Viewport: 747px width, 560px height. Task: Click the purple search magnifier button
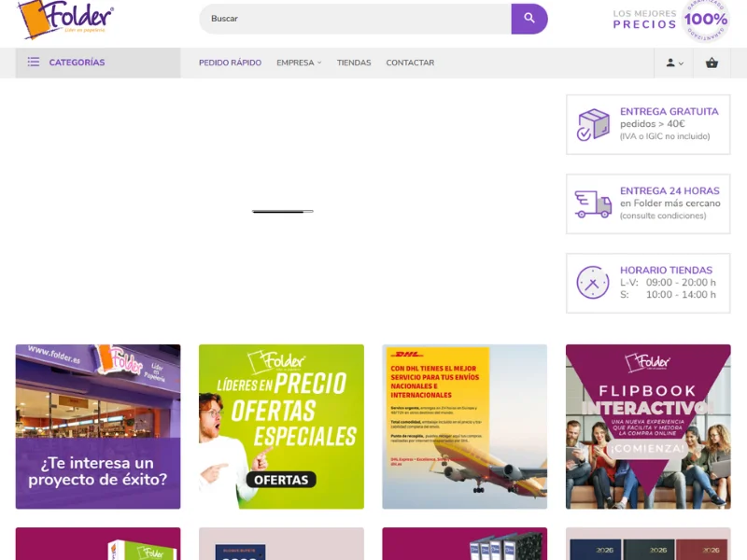click(x=529, y=19)
